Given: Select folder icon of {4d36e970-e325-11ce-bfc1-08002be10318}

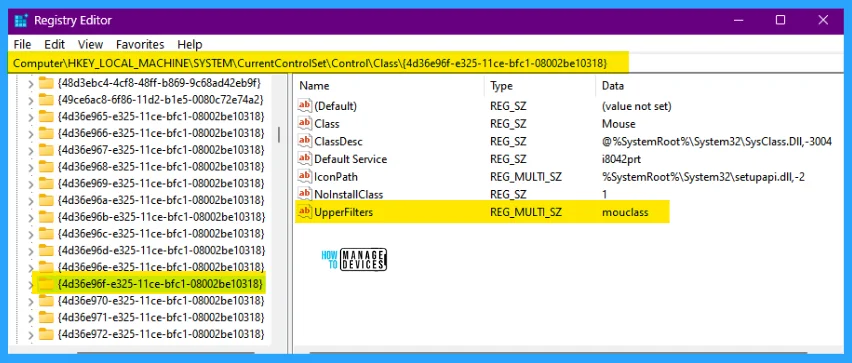Looking at the screenshot, I should (x=46, y=301).
